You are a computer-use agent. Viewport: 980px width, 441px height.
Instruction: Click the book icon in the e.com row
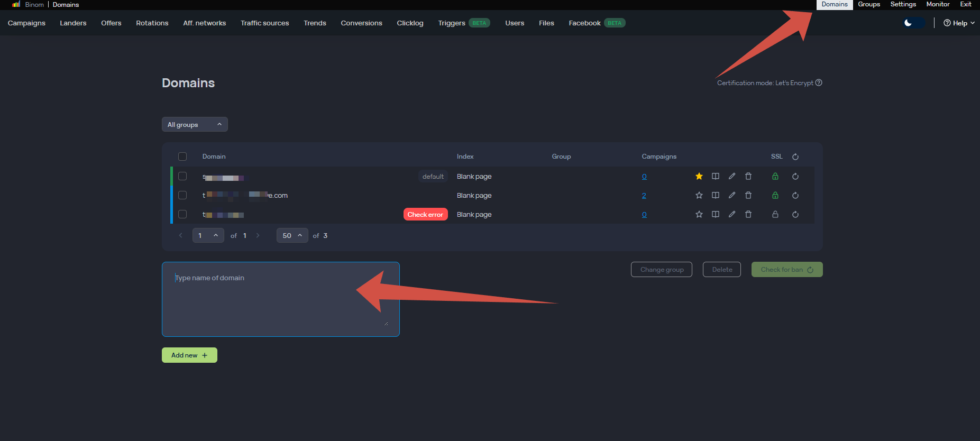tap(716, 195)
